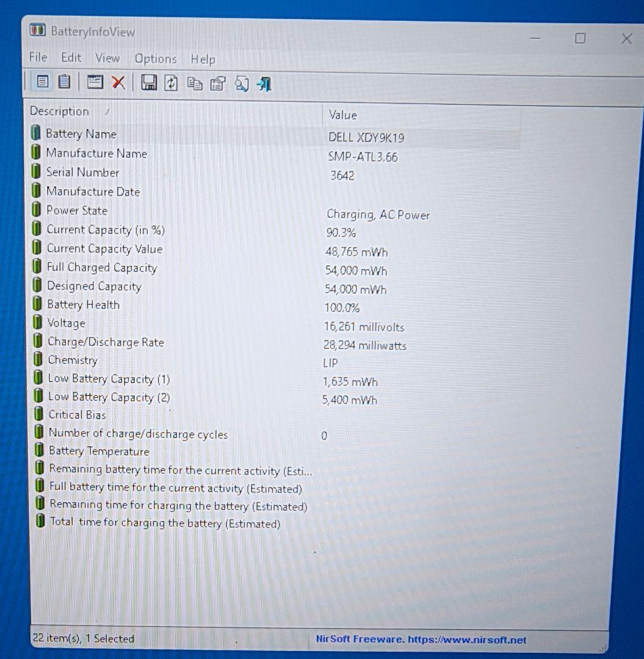Viewport: 644px width, 659px height.
Task: Open the View menu
Action: pos(107,59)
